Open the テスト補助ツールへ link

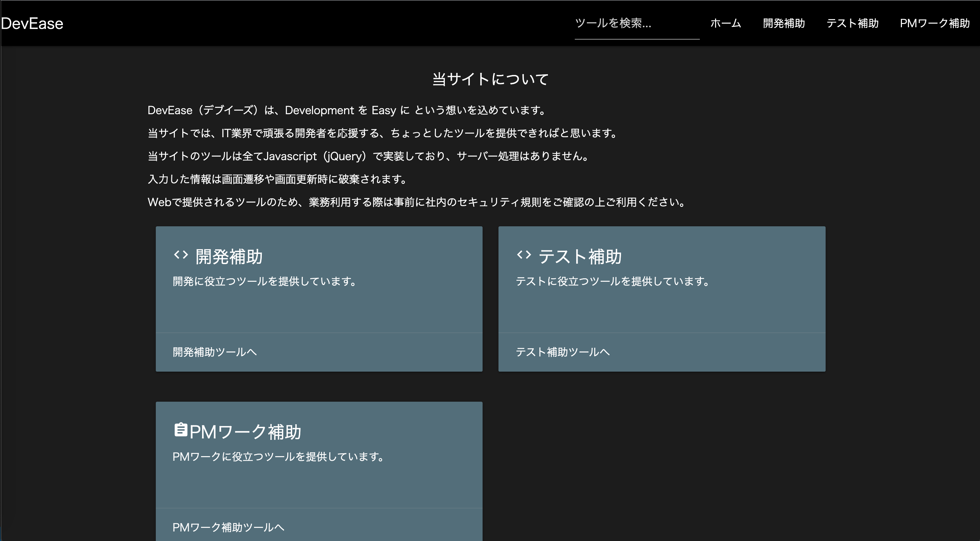pos(563,353)
